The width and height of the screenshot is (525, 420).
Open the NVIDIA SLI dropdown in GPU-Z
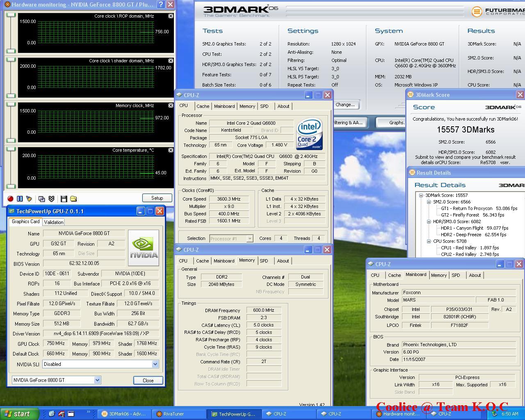pos(155,364)
